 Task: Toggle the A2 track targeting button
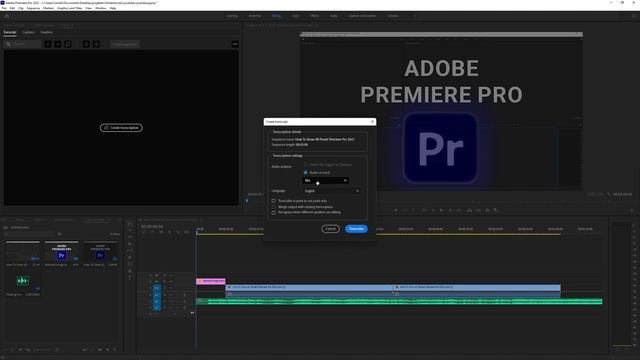pos(156,302)
